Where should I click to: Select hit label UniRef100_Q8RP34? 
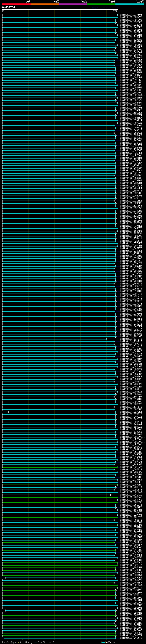131,364
